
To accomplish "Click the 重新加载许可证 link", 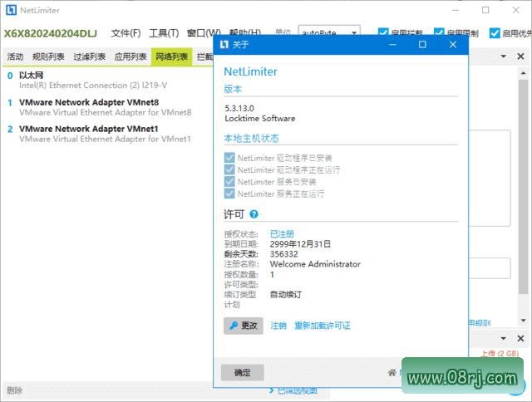I will point(323,326).
